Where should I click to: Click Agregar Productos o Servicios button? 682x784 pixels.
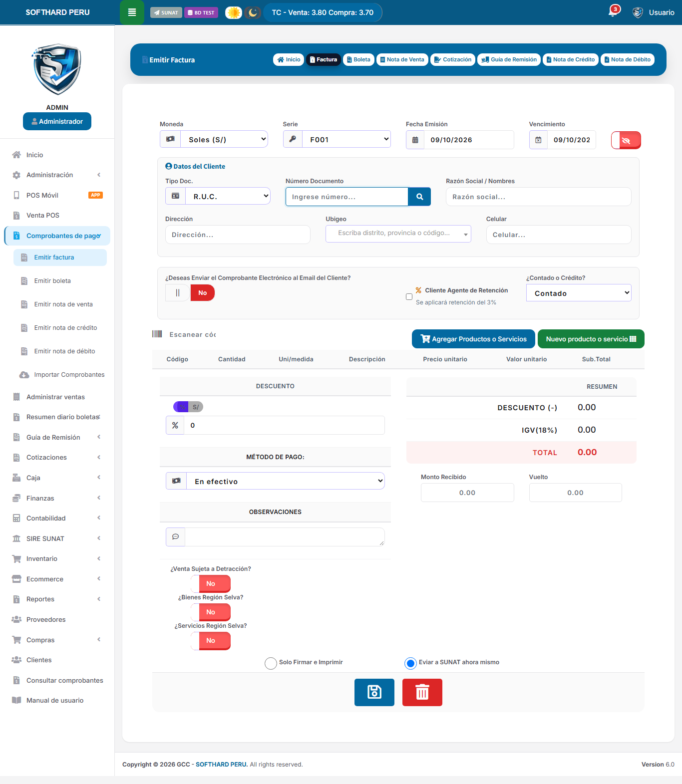point(473,339)
